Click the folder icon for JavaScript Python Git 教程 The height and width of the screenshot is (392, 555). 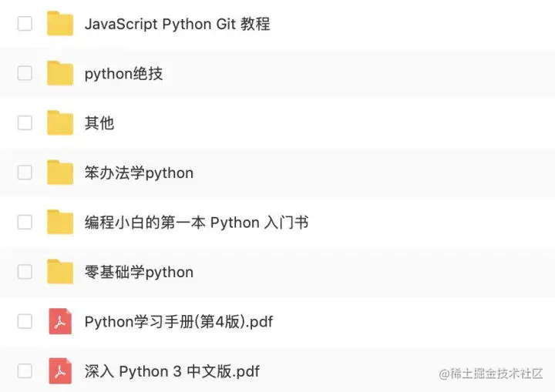pos(60,24)
